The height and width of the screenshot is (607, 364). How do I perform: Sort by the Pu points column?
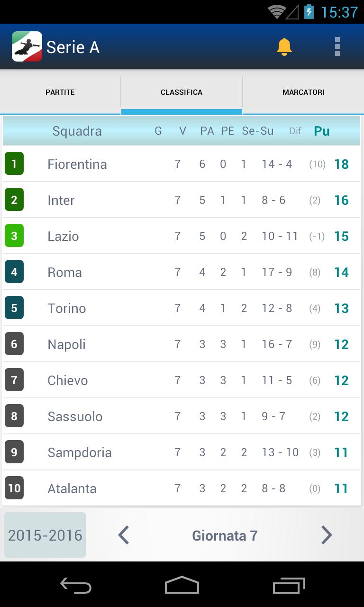322,131
